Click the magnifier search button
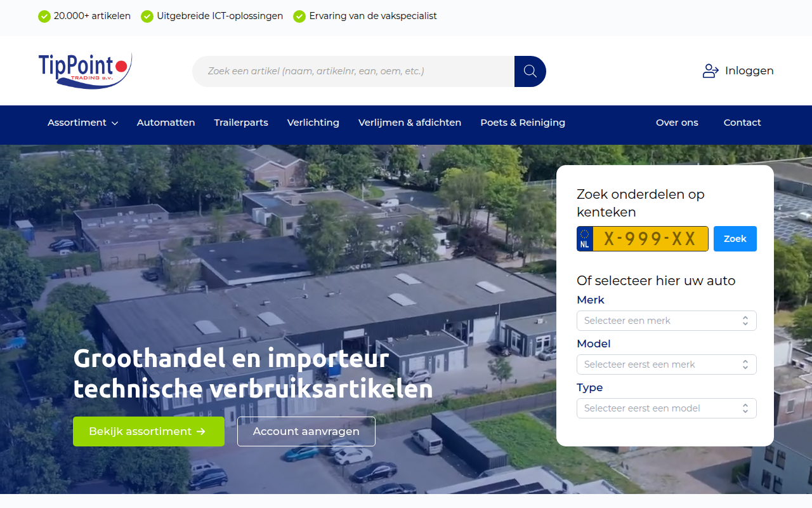 point(530,71)
